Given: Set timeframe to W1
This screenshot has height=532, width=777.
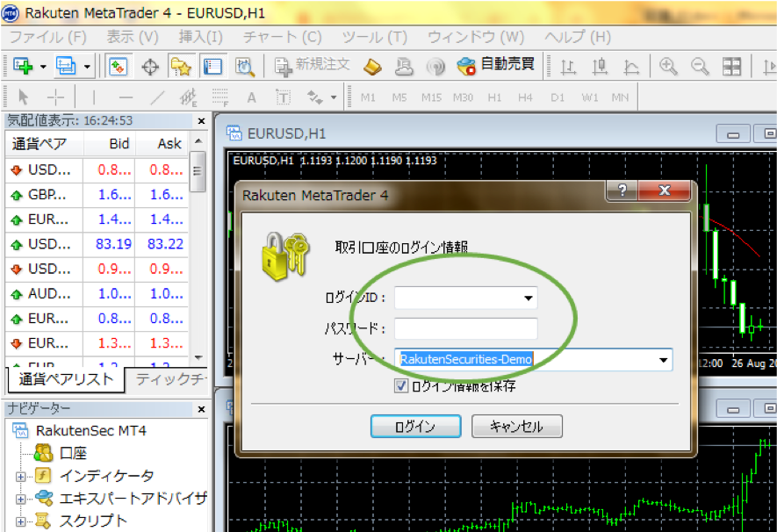Looking at the screenshot, I should (x=590, y=97).
